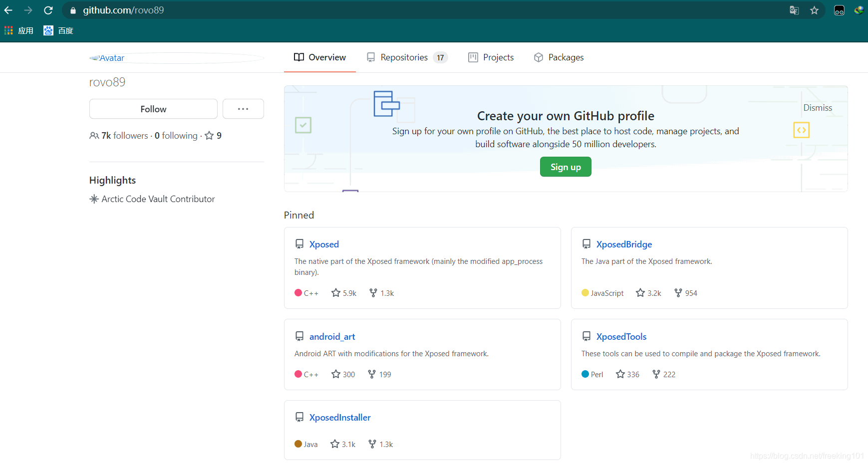Open XposedInstaller forks 1.3k
Screen dimensions: 868x465
point(380,444)
